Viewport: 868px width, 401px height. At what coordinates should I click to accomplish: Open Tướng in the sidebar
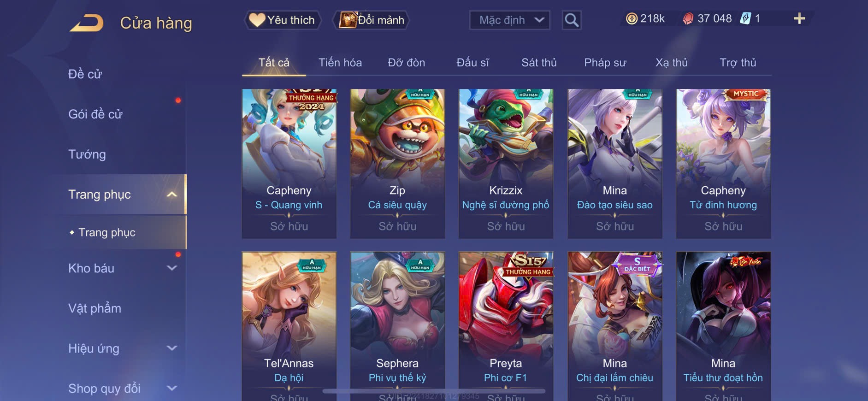87,154
